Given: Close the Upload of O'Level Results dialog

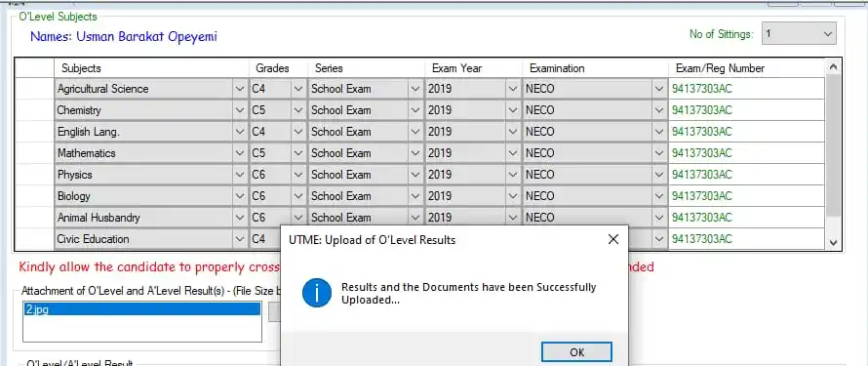Looking at the screenshot, I should tap(612, 240).
